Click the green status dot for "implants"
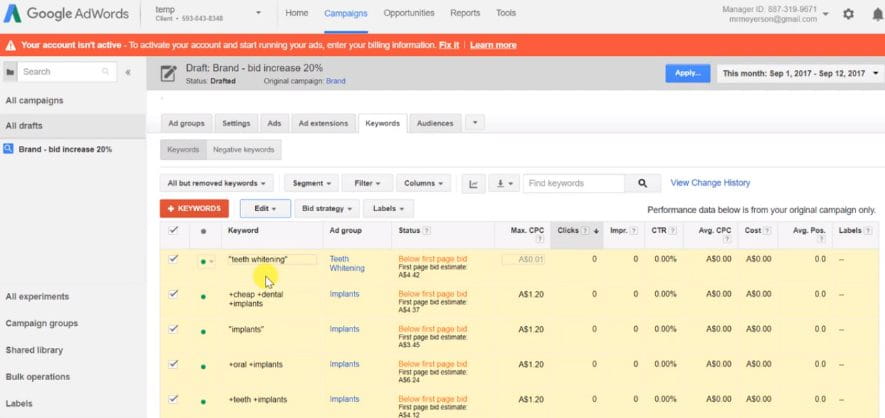 pos(203,332)
